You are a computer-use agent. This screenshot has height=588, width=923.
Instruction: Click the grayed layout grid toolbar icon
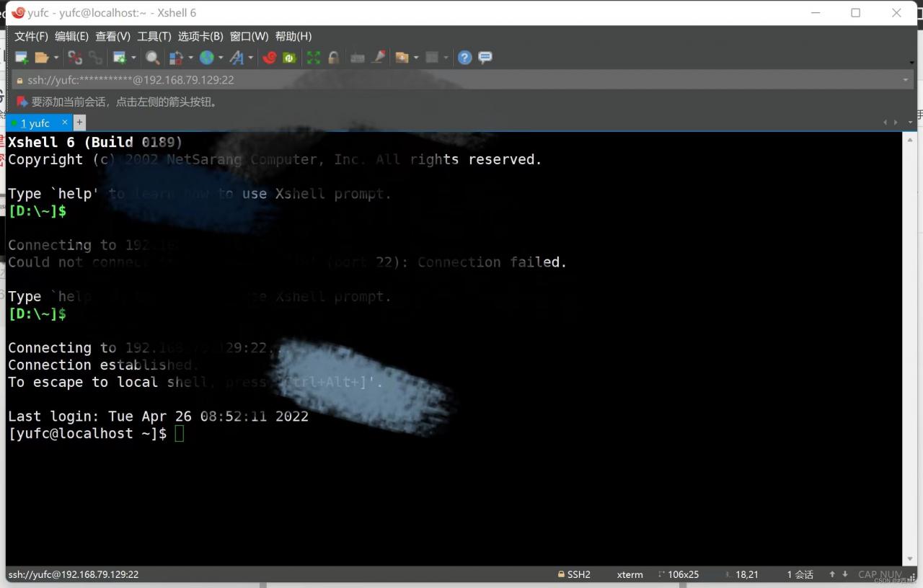tap(433, 58)
